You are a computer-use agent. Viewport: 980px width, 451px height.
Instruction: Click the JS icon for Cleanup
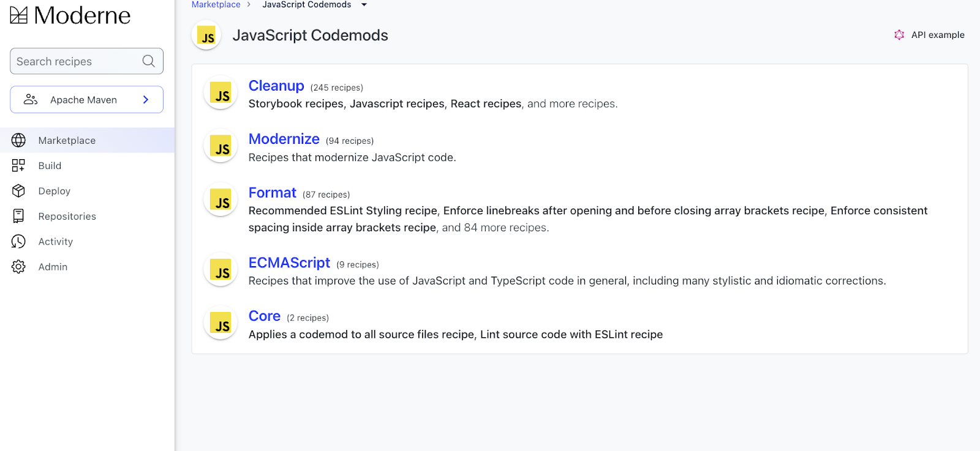[x=221, y=93]
